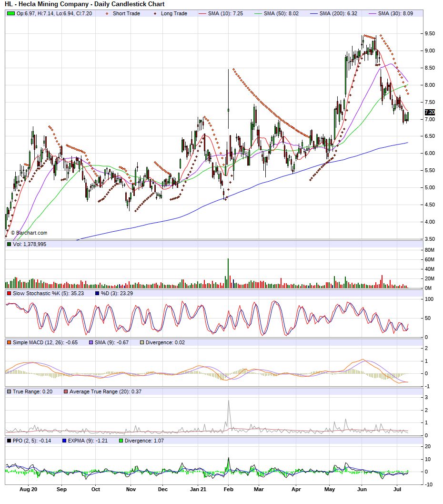The width and height of the screenshot is (443, 504).
Task: Click the 'True Range: 0.20' label
Action: (x=32, y=392)
